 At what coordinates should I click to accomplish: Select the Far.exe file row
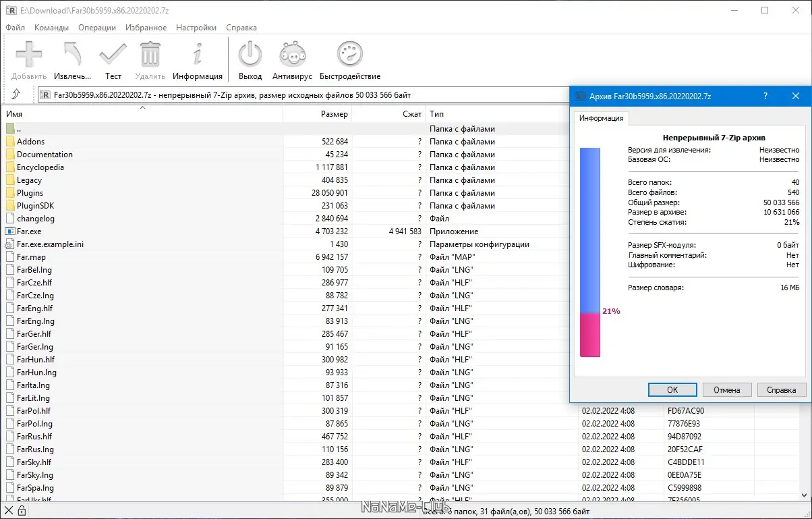pos(29,231)
